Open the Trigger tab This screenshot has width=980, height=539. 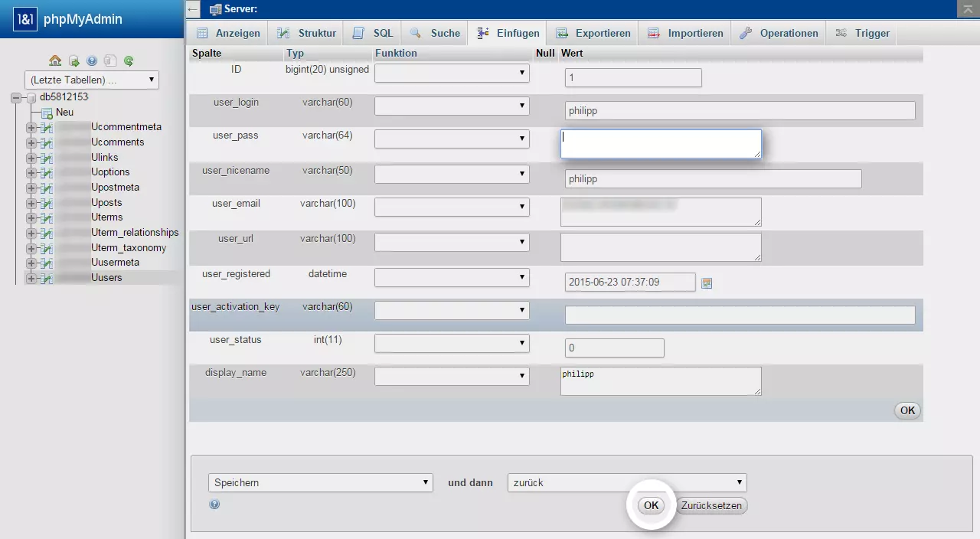(x=863, y=33)
